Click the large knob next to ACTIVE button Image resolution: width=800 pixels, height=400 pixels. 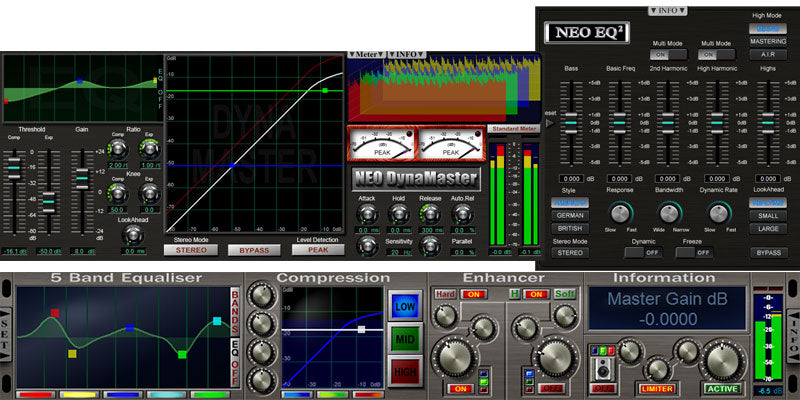722,361
